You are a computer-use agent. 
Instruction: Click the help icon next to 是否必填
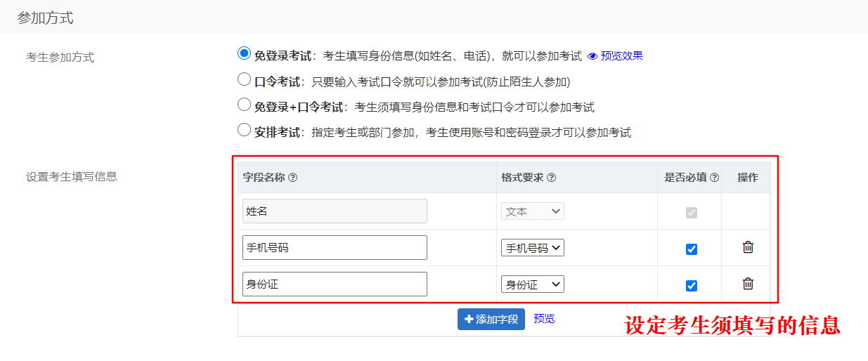(x=715, y=178)
